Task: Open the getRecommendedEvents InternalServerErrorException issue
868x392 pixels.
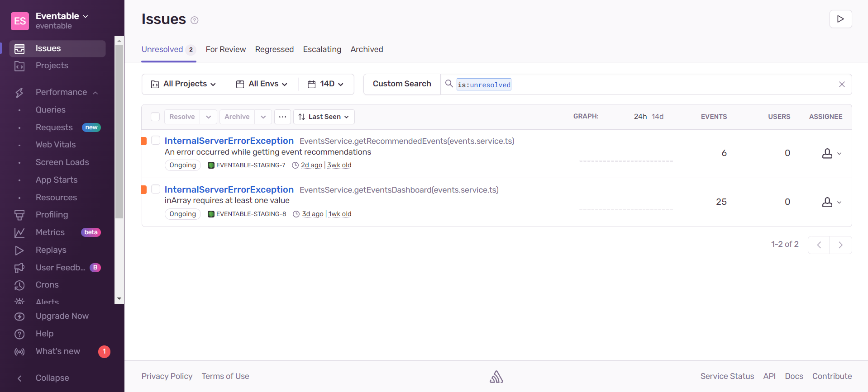Action: point(229,141)
